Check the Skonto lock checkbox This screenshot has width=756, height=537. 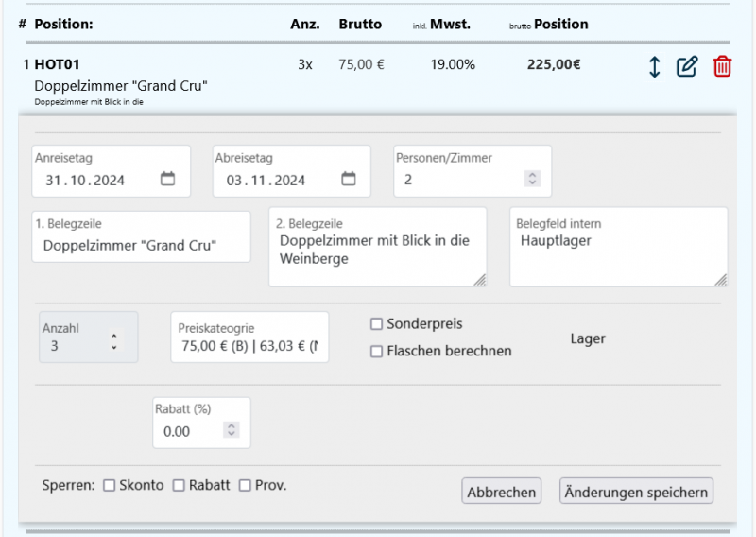109,486
